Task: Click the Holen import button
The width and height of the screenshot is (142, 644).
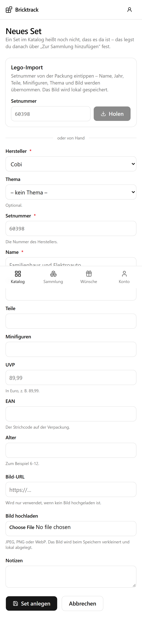Action: click(x=112, y=114)
